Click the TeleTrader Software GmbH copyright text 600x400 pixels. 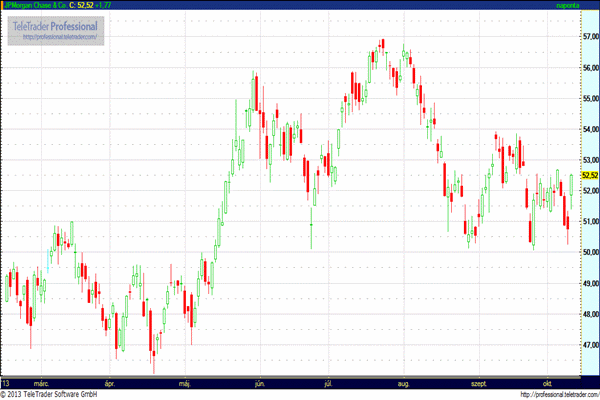click(55, 394)
